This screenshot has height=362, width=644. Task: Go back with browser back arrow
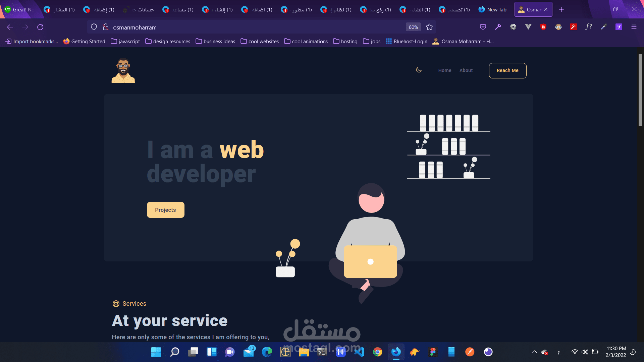(10, 27)
